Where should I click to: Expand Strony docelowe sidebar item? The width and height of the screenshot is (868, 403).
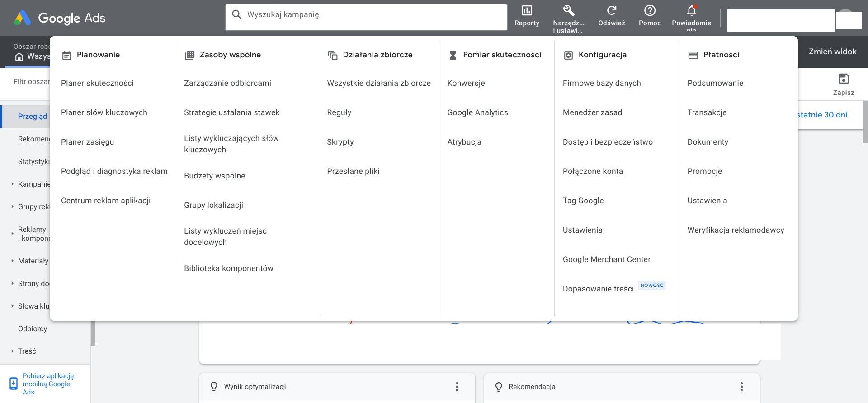[12, 283]
